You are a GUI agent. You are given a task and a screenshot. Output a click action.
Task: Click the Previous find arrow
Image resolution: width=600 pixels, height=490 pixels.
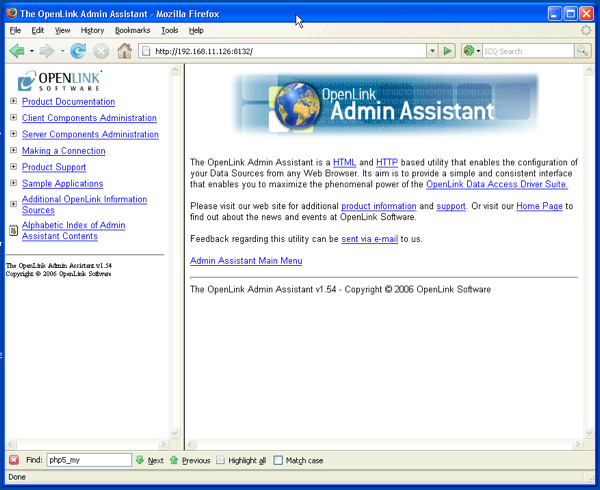[x=174, y=460]
